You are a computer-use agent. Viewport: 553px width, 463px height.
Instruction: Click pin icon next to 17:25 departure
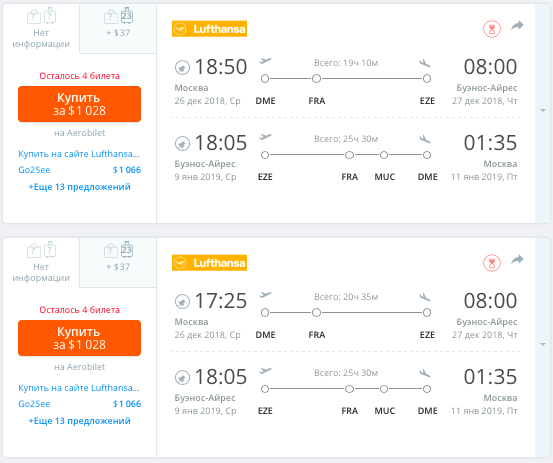(x=182, y=301)
